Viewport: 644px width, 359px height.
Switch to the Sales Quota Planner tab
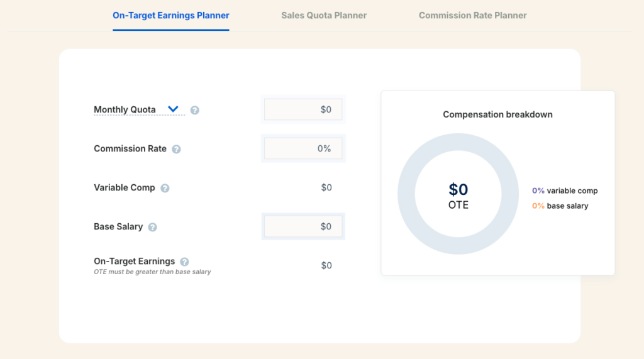tap(324, 15)
